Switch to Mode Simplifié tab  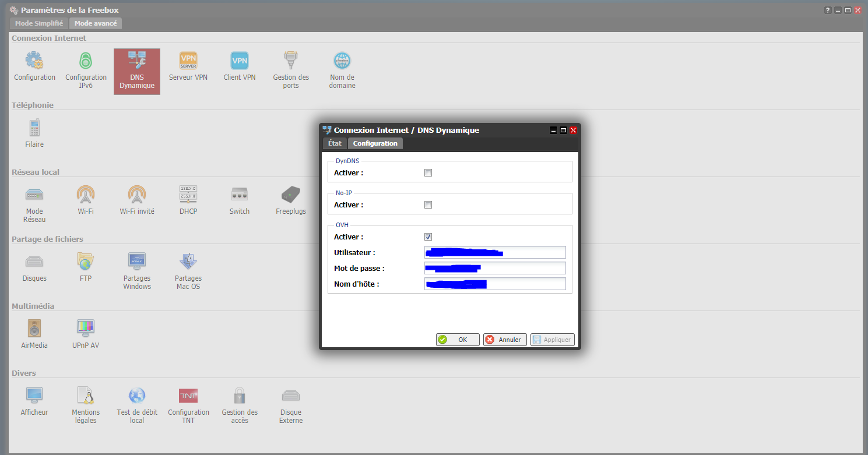pos(39,23)
